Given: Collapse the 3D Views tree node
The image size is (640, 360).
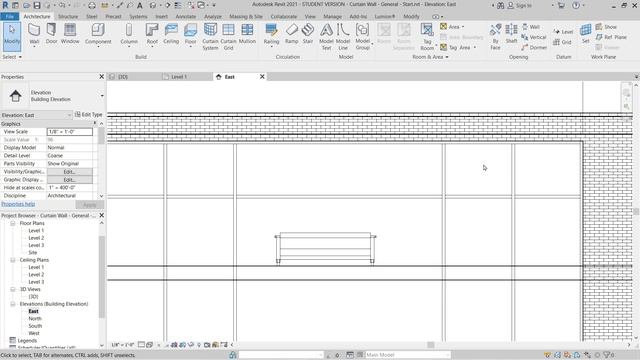Looking at the screenshot, I should pyautogui.click(x=13, y=289).
